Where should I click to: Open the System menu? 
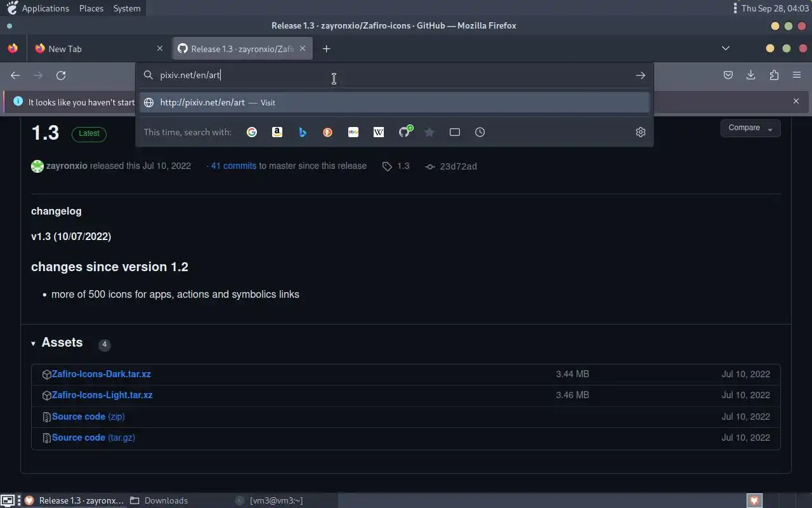[127, 8]
